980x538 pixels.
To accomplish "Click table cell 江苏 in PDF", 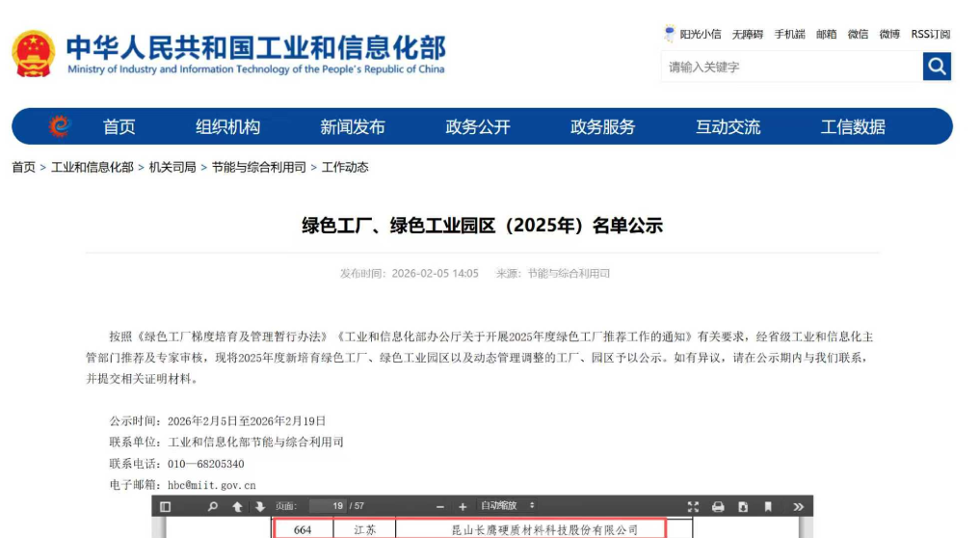I will [x=365, y=529].
